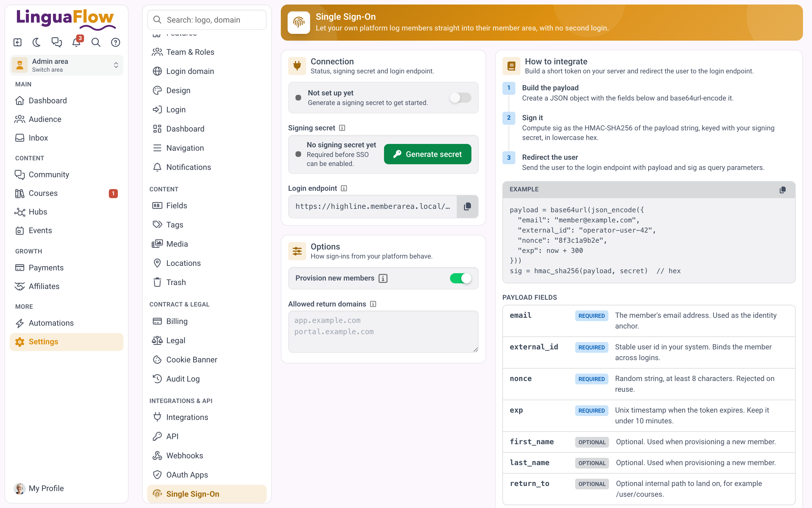Open Trash in content settings
Viewport: 812px width, 508px height.
point(207,282)
